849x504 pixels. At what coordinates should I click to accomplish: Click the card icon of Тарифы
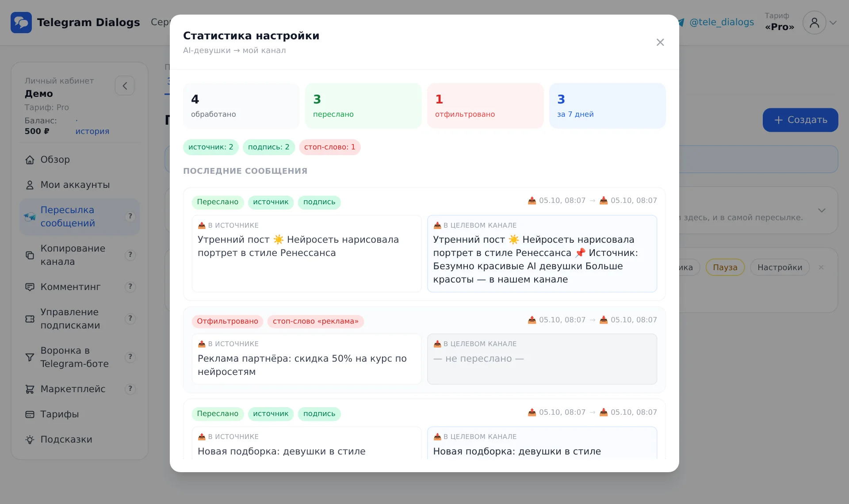(x=30, y=414)
